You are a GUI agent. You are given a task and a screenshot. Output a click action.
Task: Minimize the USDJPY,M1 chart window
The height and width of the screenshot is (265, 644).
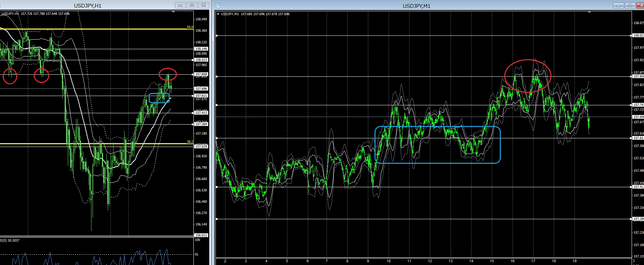pyautogui.click(x=618, y=6)
